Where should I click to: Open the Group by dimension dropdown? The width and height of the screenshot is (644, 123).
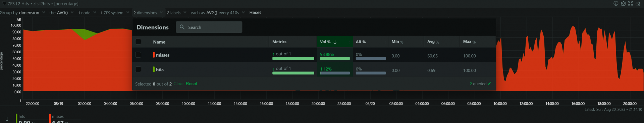pyautogui.click(x=22, y=13)
